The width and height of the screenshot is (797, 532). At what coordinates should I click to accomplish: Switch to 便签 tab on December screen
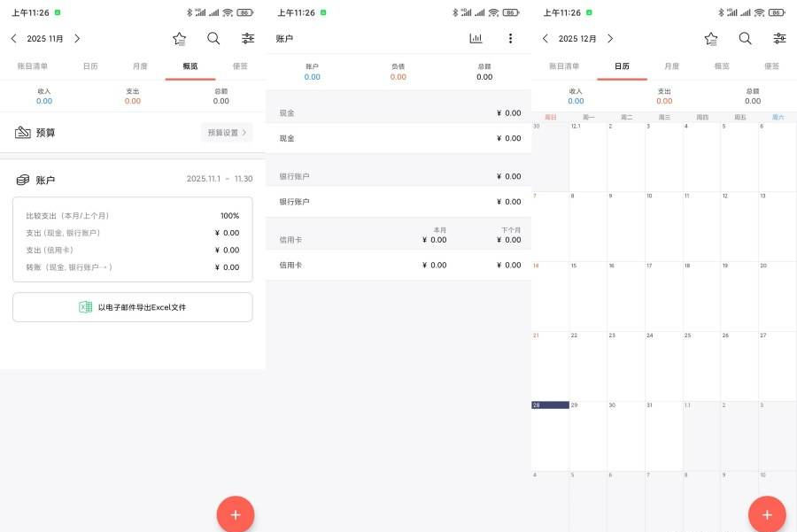coord(771,66)
